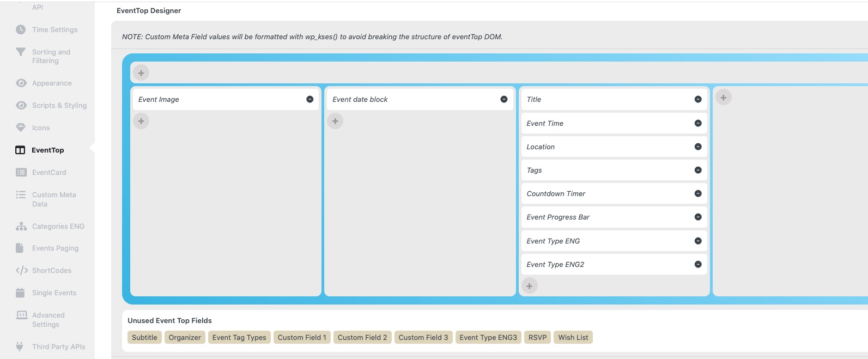Click the Custom Meta Data list icon
This screenshot has width=868, height=359.
(21, 194)
